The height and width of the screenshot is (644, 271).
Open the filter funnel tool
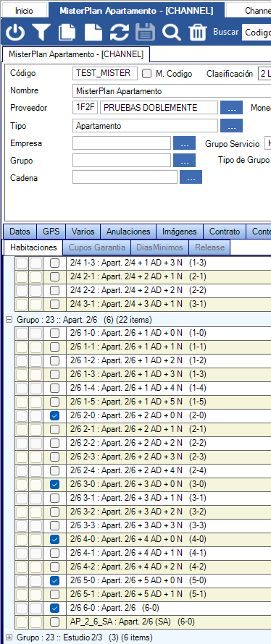(41, 32)
